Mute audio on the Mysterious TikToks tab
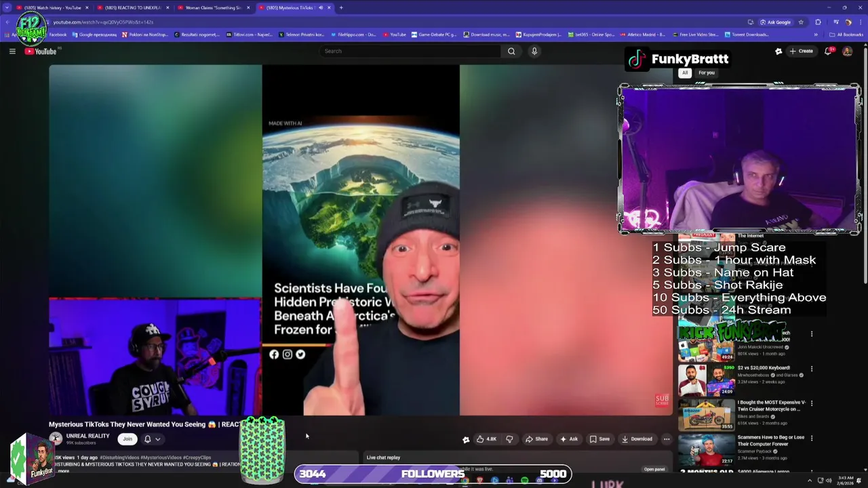Screen dimensions: 868x488 321,7
